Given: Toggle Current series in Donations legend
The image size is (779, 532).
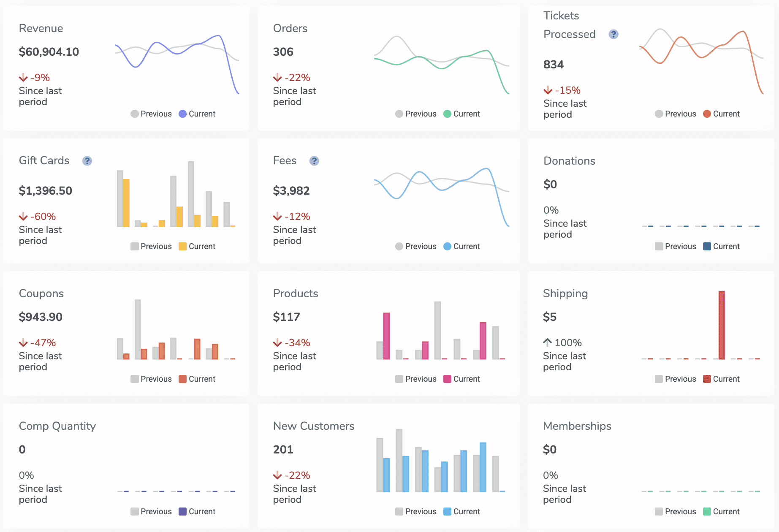Looking at the screenshot, I should 722,247.
